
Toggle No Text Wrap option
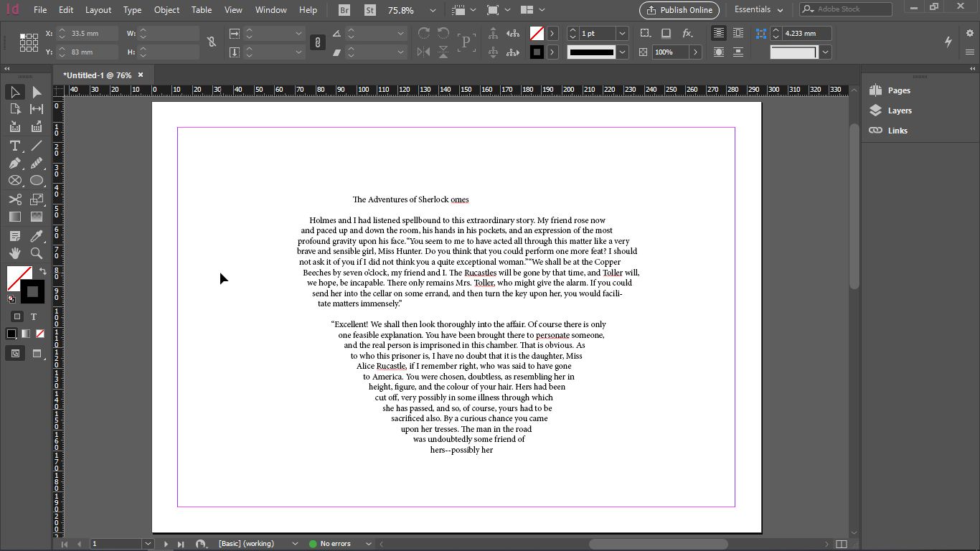point(718,34)
